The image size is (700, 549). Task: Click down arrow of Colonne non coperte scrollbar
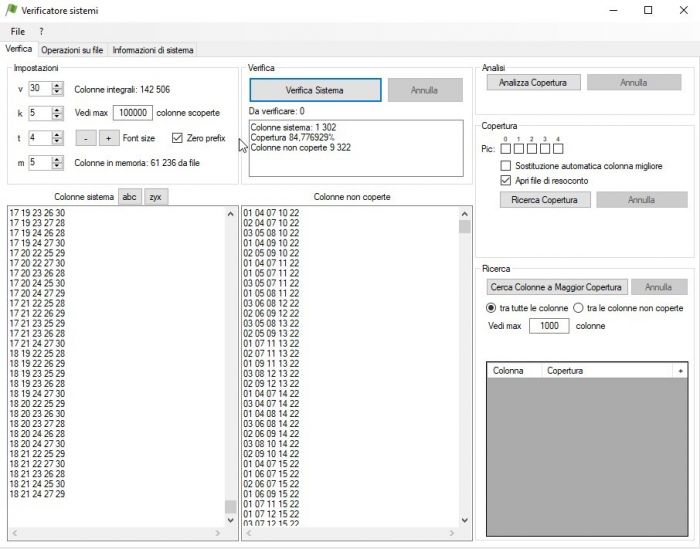(464, 520)
